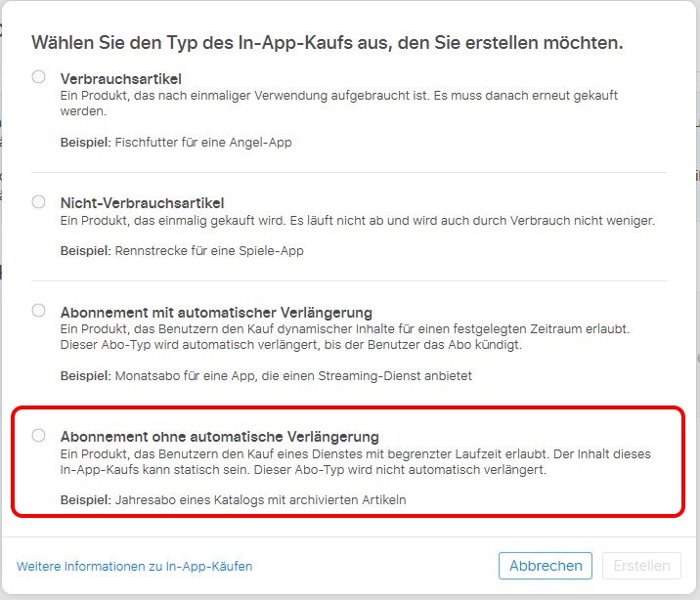Click the description text under Nicht-Verbrauchsartikel

[358, 221]
